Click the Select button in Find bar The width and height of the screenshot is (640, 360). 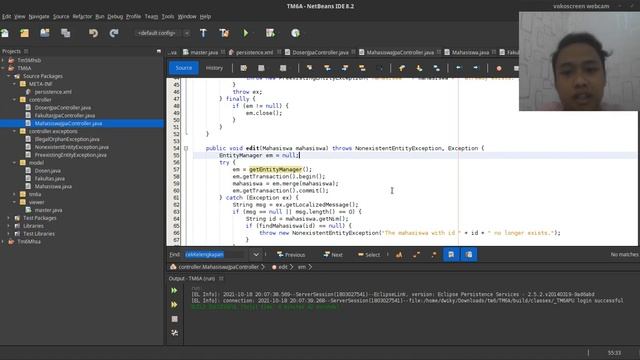[x=369, y=255]
